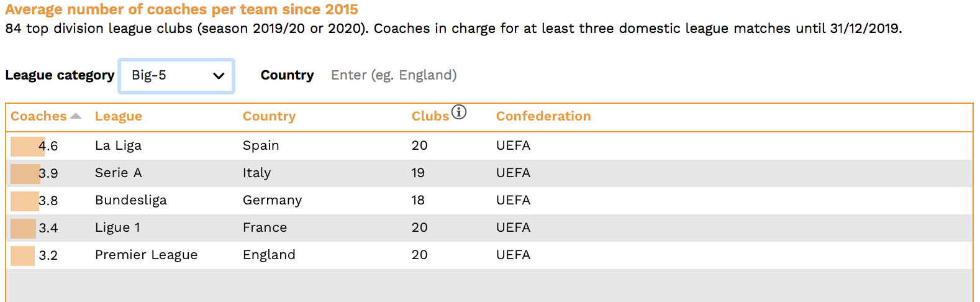Click the 3.2 coaches bar for England
Image resolution: width=980 pixels, height=302 pixels.
click(x=22, y=256)
